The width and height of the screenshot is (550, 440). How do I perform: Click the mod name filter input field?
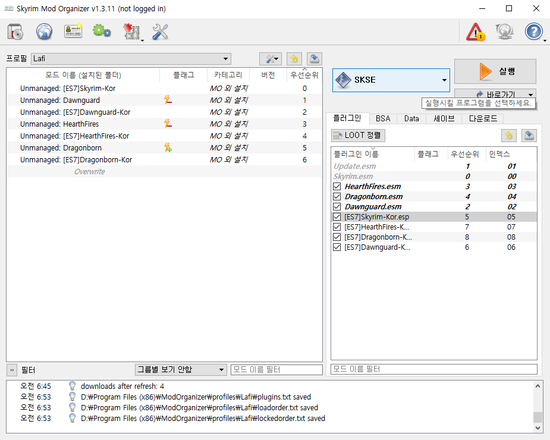[276, 369]
